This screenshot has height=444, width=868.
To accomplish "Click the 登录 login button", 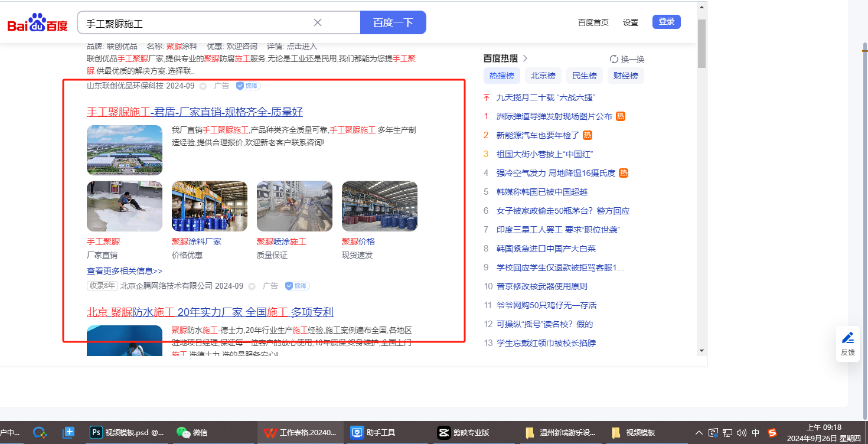I will coord(666,22).
